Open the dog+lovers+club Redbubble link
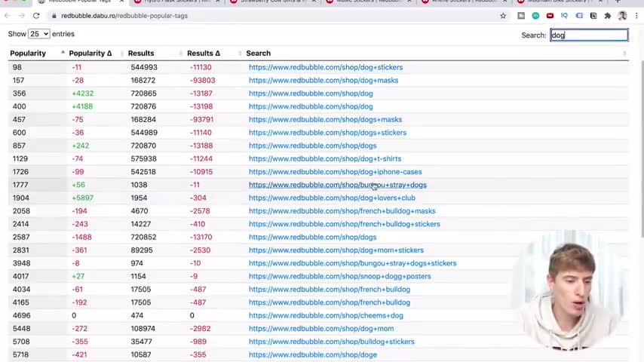Viewport: 644px width, 362px height. [x=333, y=198]
